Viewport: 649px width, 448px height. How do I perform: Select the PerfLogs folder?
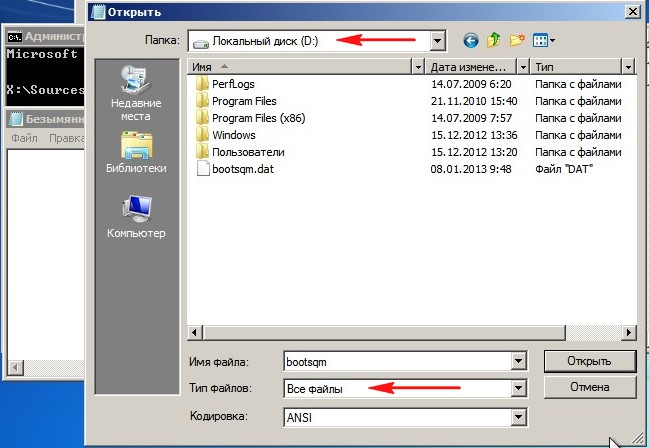[x=234, y=84]
